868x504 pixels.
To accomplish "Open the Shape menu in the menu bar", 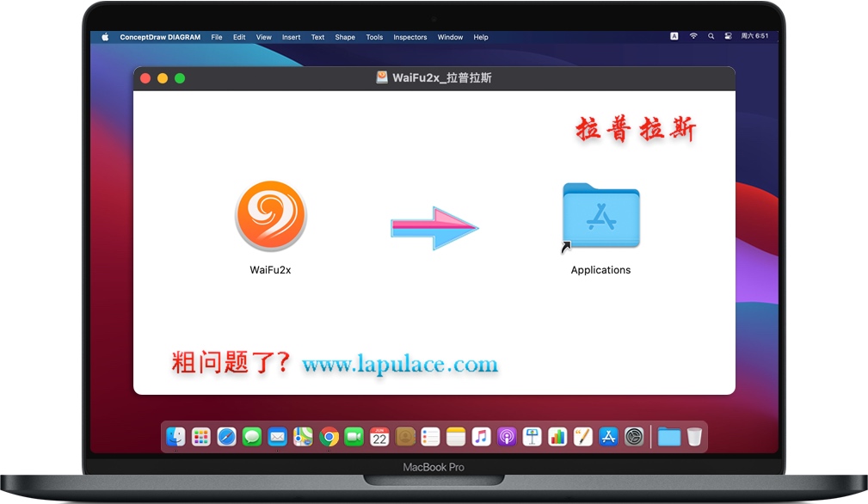I will [x=344, y=37].
